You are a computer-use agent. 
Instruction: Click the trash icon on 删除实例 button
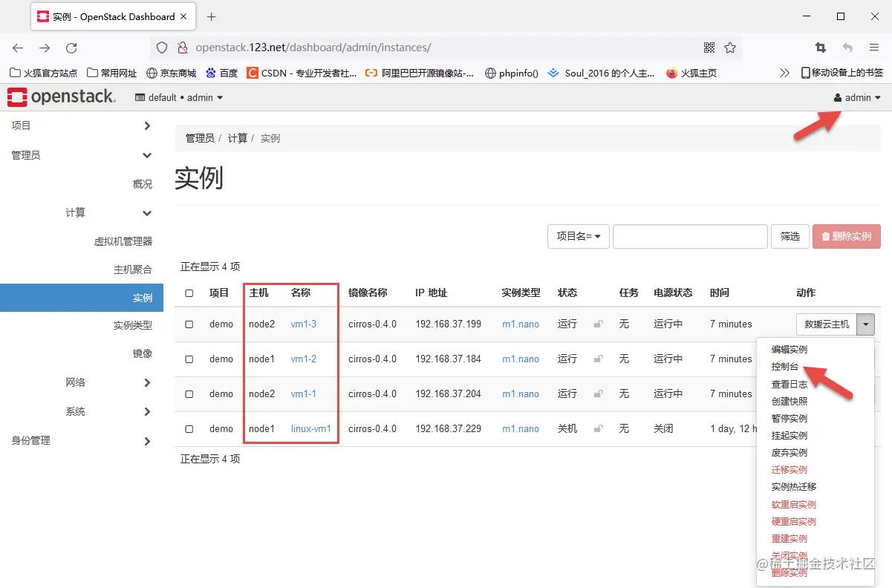pos(826,236)
